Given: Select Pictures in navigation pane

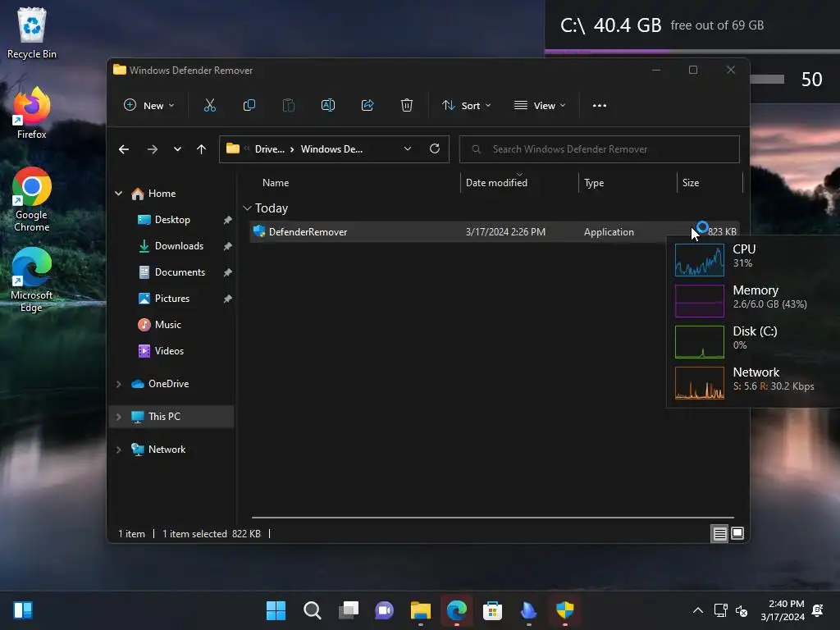Looking at the screenshot, I should [172, 299].
